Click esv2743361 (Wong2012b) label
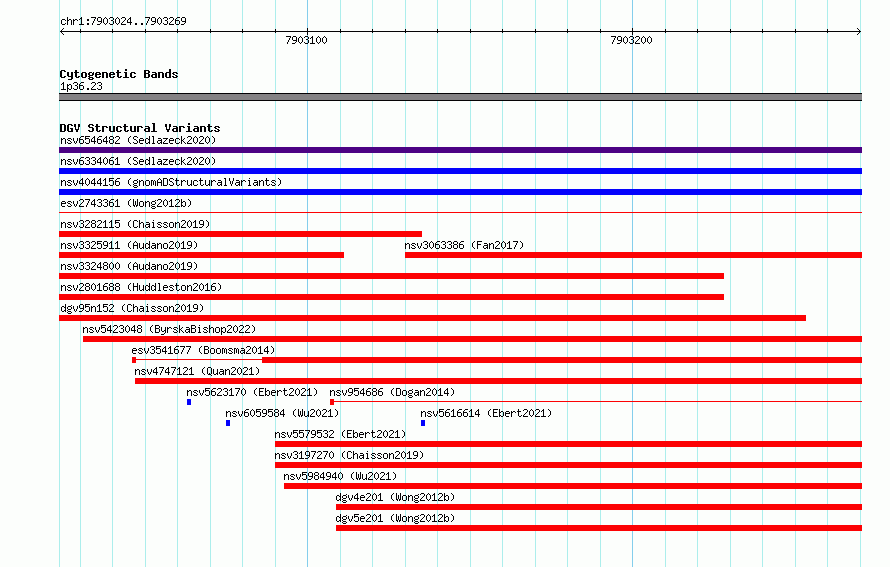 pos(126,203)
